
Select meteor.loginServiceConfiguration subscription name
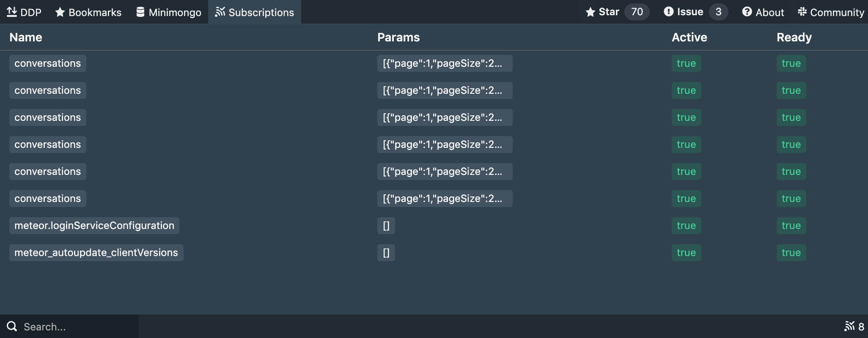pos(94,226)
